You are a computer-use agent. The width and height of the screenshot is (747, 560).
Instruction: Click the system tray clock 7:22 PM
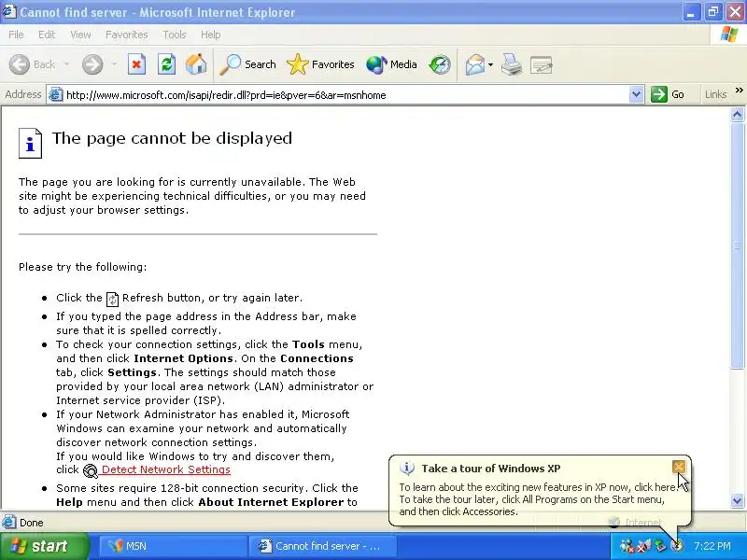[x=712, y=546]
